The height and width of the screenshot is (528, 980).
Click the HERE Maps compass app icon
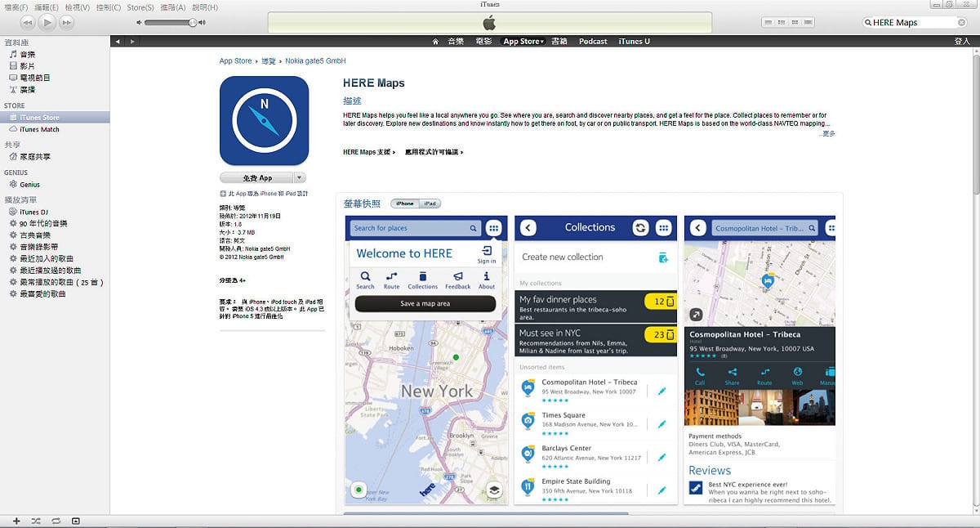[x=264, y=121]
